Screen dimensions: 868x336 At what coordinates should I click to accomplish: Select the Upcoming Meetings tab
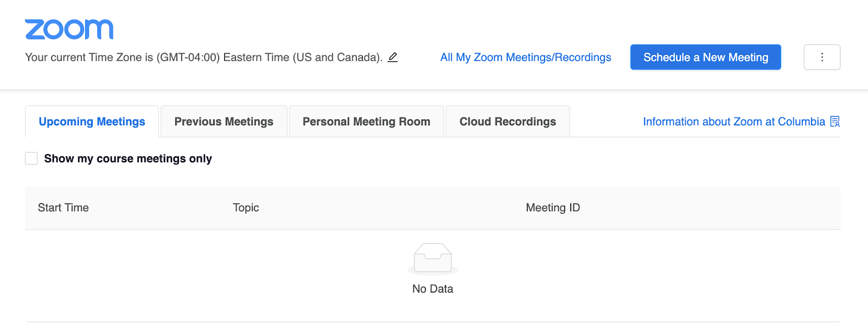[x=92, y=122]
